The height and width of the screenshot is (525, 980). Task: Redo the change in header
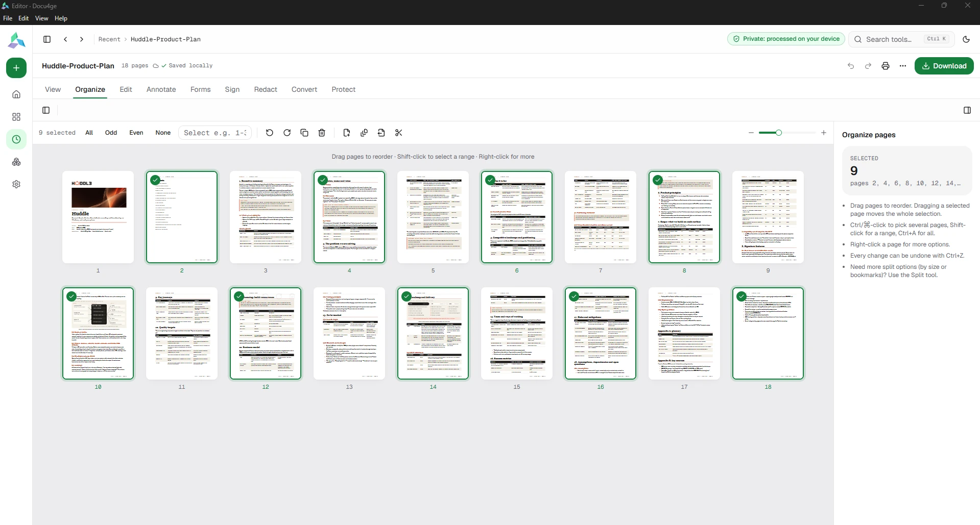point(868,66)
